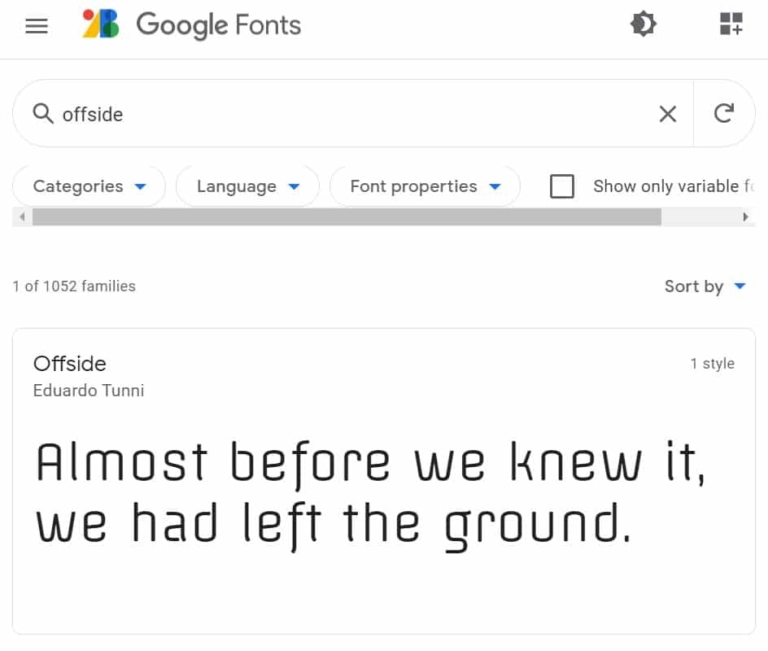Open the Offside font family title
768x651 pixels.
pos(70,364)
